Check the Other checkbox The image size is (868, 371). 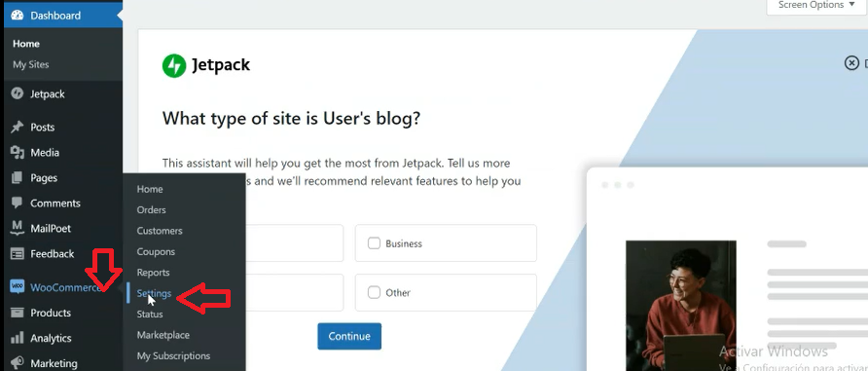pos(375,292)
